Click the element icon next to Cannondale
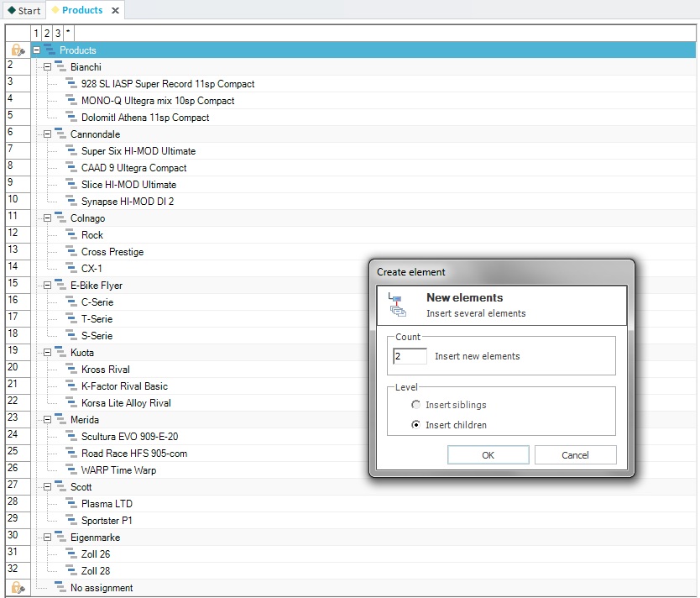Viewport: 700px width, 598px height. pyautogui.click(x=60, y=134)
